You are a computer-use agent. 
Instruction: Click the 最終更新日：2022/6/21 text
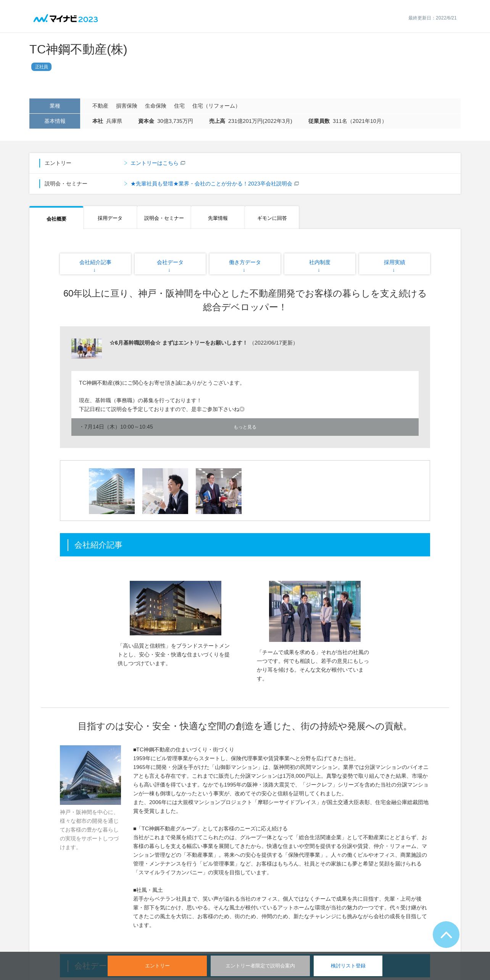(432, 18)
